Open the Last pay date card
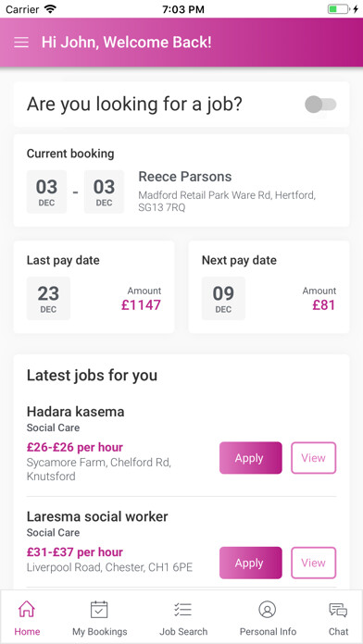Screen dimensions: 363x644 94,287
